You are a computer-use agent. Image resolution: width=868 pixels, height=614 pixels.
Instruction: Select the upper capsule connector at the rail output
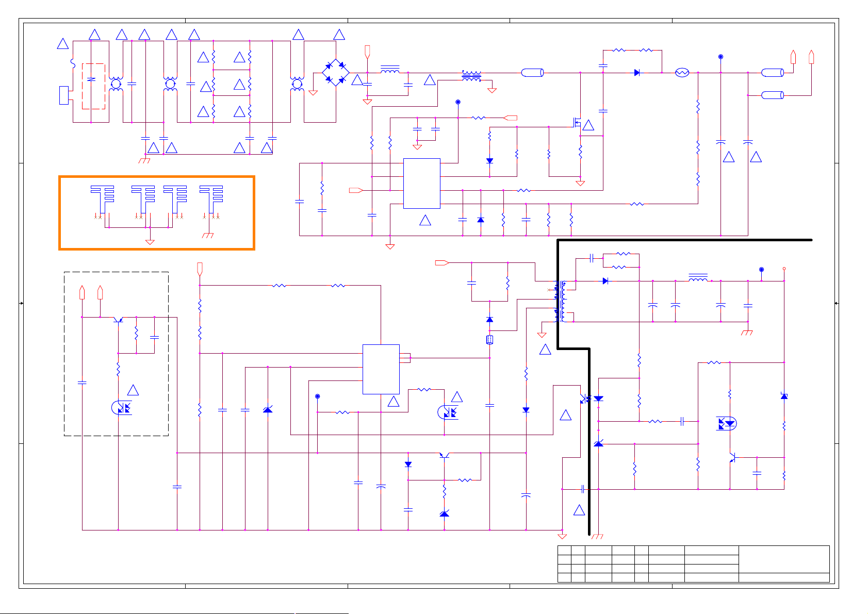pyautogui.click(x=773, y=73)
